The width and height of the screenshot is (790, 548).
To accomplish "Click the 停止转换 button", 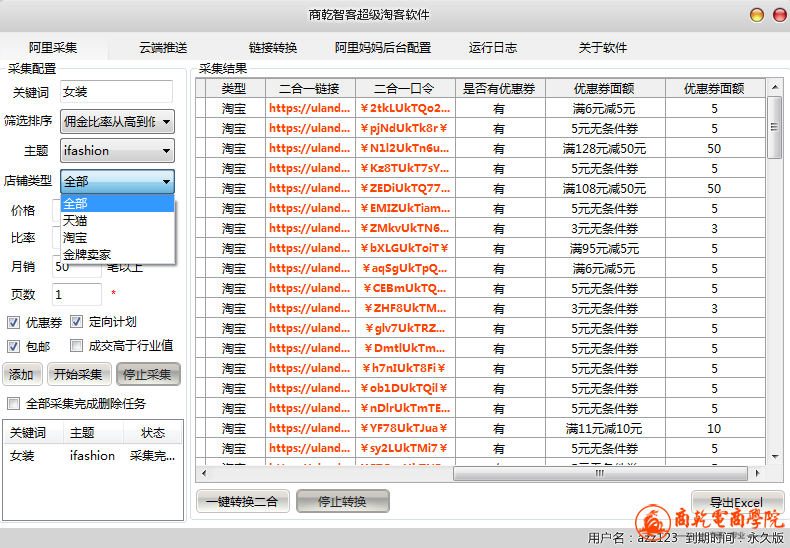I will point(343,501).
